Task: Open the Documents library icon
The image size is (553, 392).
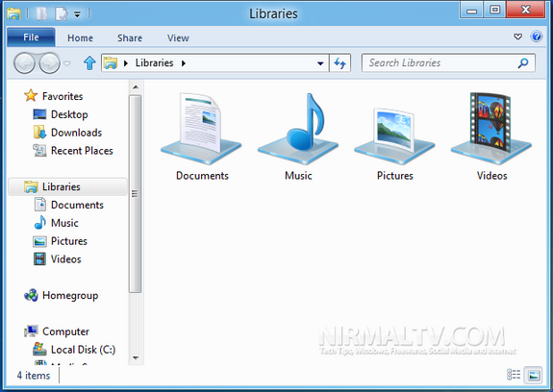Action: [201, 129]
